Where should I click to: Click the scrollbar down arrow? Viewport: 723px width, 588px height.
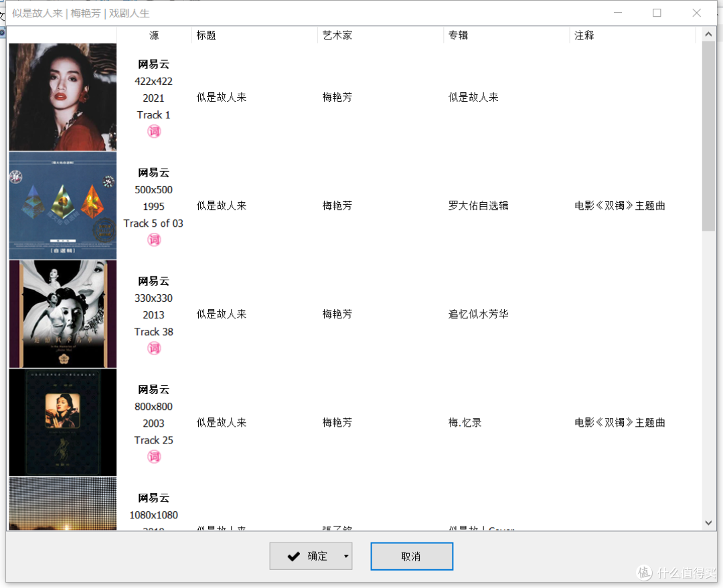pos(708,523)
